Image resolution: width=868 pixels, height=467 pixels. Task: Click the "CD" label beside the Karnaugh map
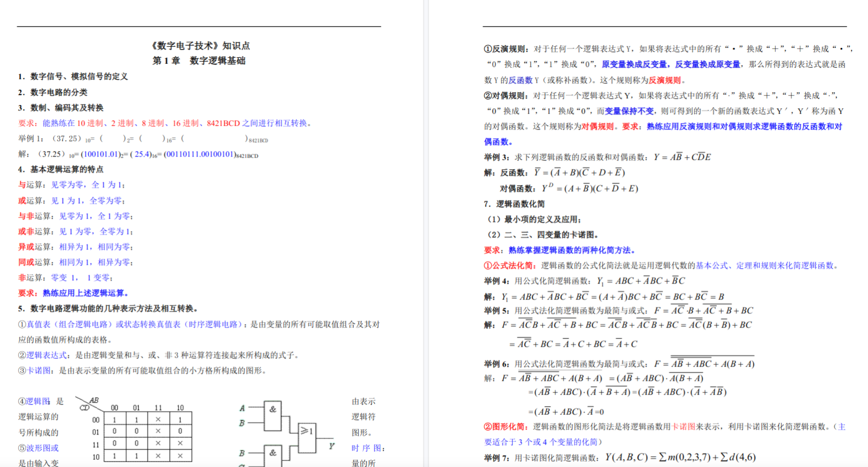84,408
